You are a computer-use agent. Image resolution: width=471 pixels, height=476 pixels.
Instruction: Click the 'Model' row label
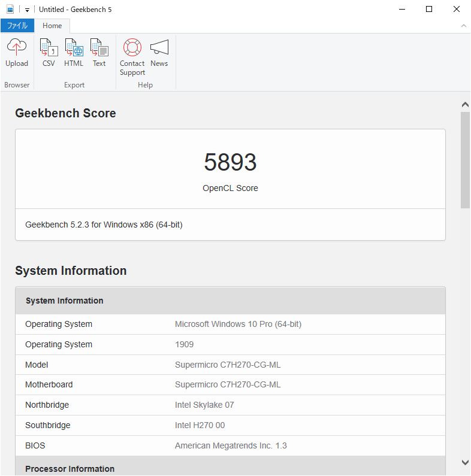(x=37, y=365)
